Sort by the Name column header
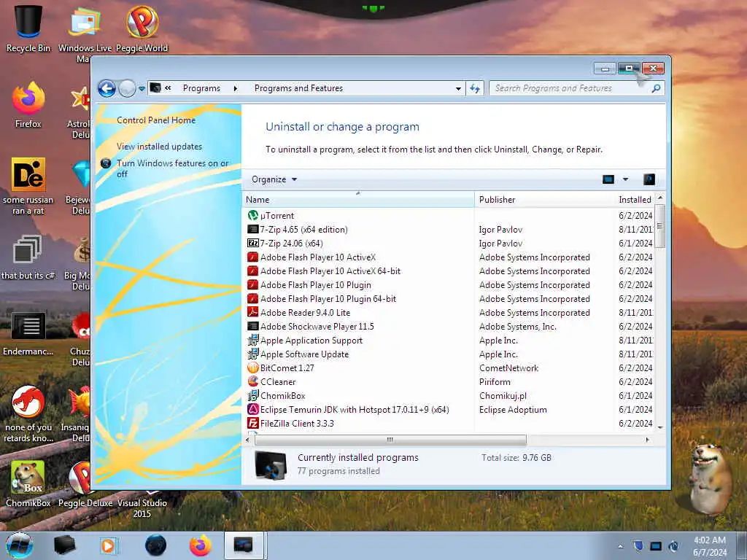Image resolution: width=747 pixels, height=560 pixels. (x=358, y=200)
